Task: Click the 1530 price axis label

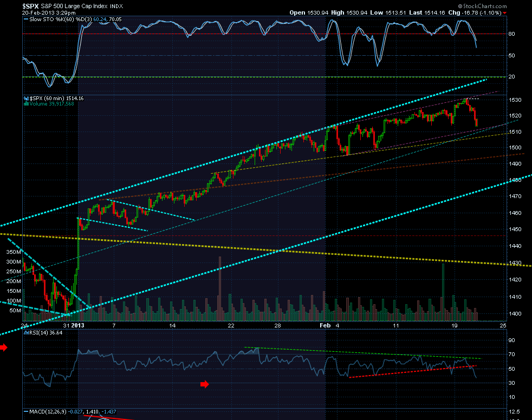Action: (515, 100)
